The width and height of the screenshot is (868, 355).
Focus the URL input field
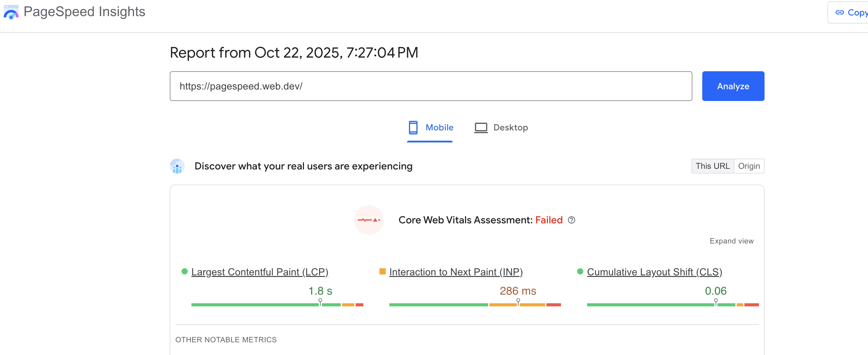click(x=431, y=86)
